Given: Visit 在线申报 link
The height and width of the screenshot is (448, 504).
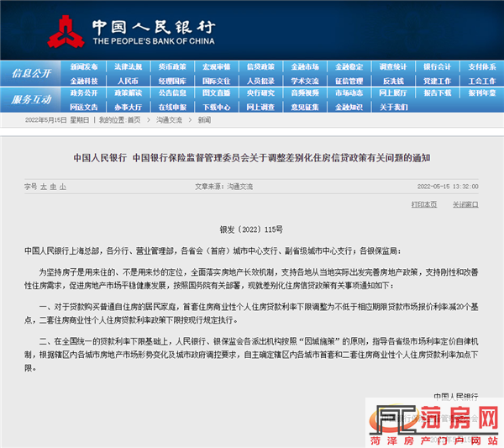Looking at the screenshot, I should 172,107.
